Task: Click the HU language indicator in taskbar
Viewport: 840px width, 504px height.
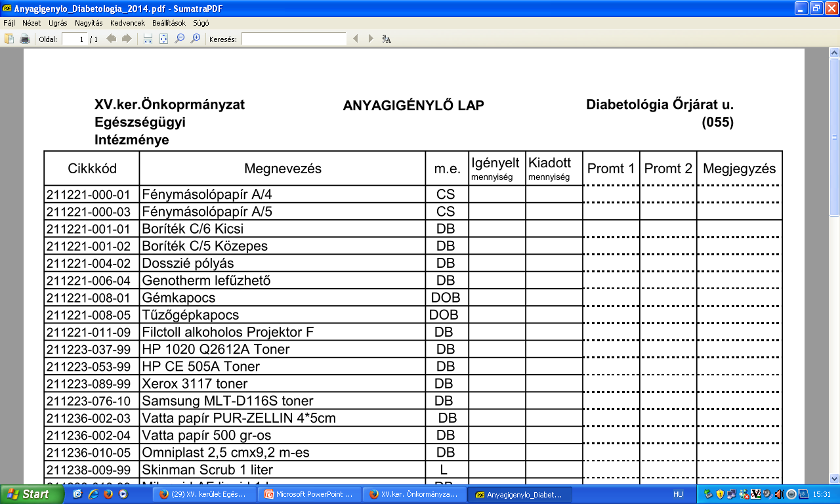Action: [x=679, y=494]
